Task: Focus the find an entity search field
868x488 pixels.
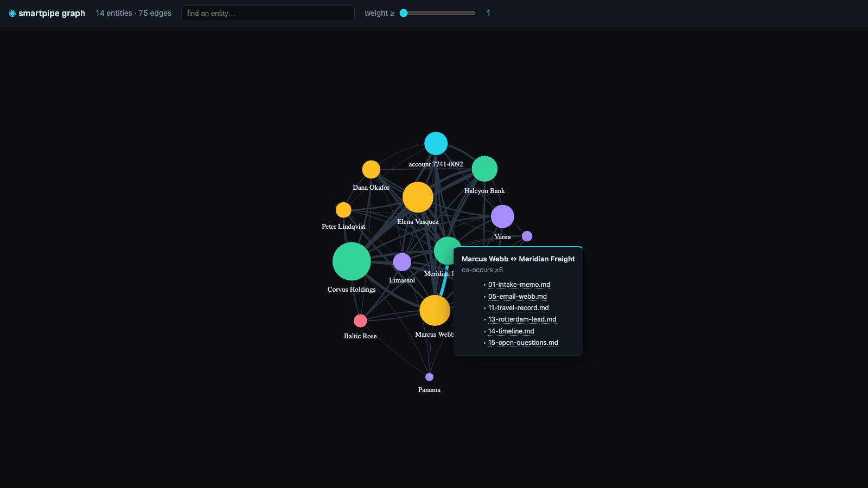Action: [x=268, y=13]
